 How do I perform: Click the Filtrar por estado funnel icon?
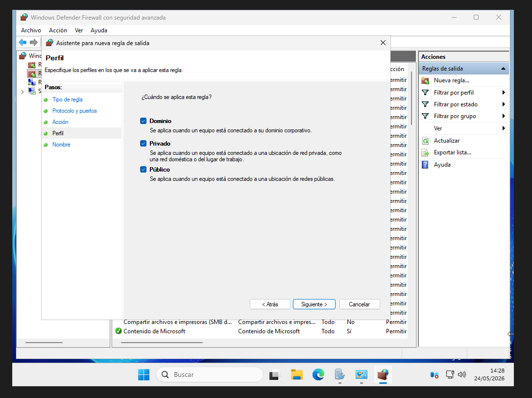coord(425,104)
